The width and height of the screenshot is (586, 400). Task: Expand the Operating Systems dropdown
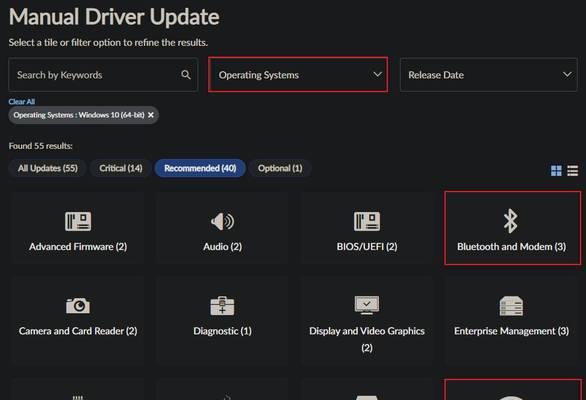(298, 74)
